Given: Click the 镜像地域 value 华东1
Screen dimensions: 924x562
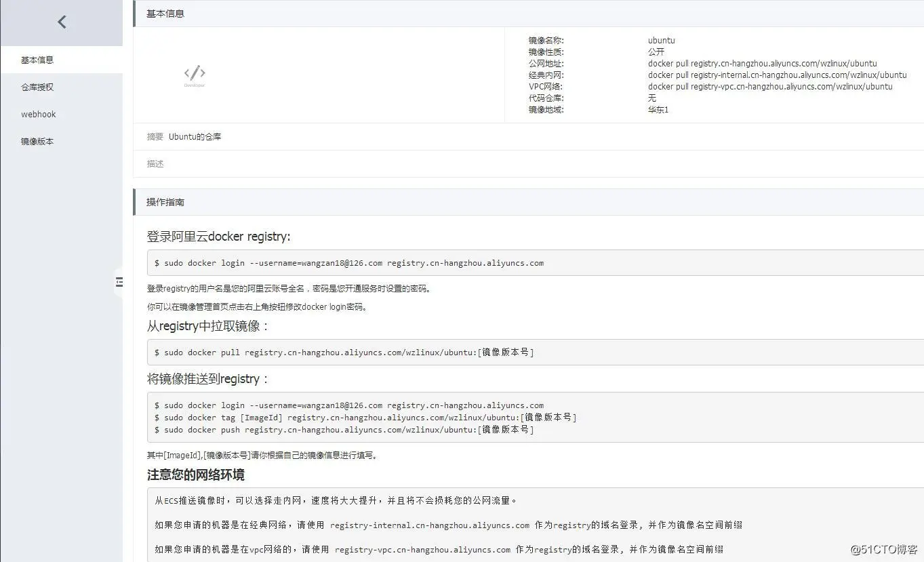Looking at the screenshot, I should pyautogui.click(x=658, y=110).
